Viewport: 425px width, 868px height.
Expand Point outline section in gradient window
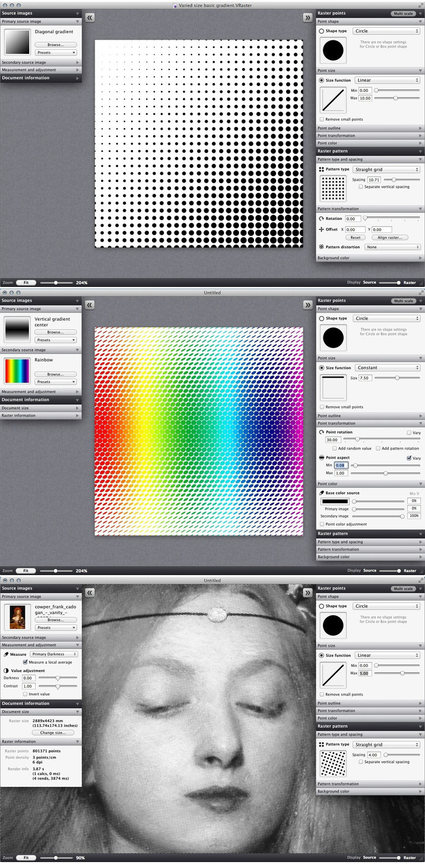(x=370, y=128)
